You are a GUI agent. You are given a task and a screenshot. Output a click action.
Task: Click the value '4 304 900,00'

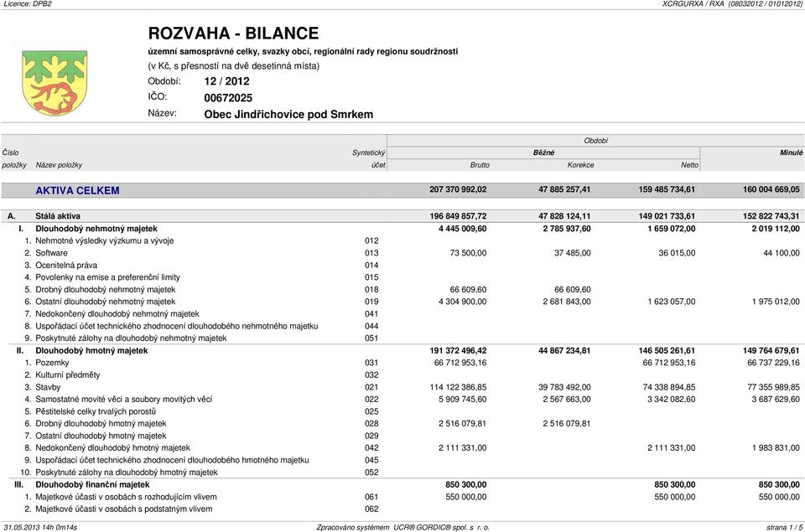pyautogui.click(x=463, y=302)
